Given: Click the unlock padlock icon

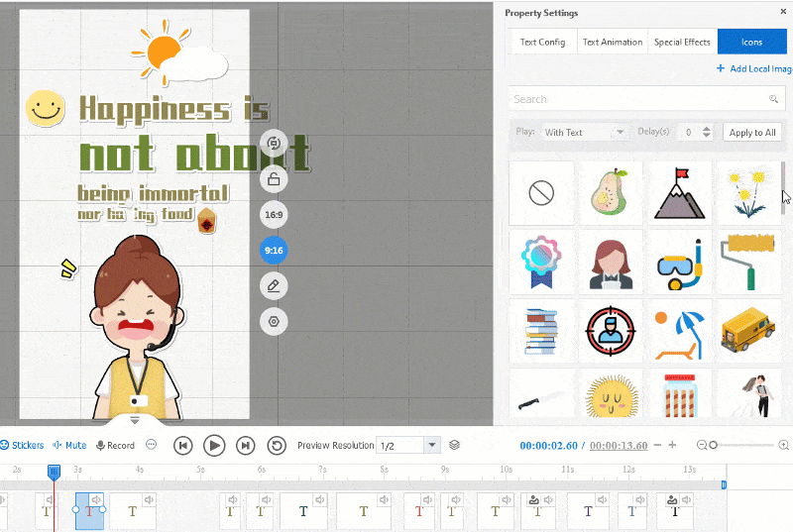Looking at the screenshot, I should coord(274,179).
